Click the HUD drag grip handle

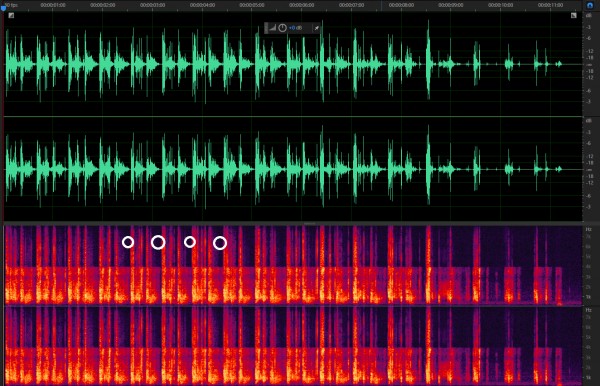click(x=266, y=28)
